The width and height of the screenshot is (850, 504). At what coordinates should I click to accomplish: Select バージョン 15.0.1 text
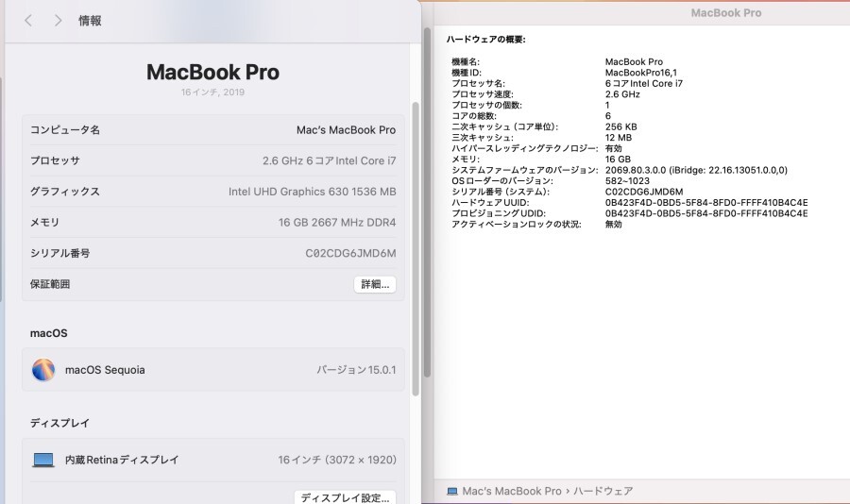point(356,370)
